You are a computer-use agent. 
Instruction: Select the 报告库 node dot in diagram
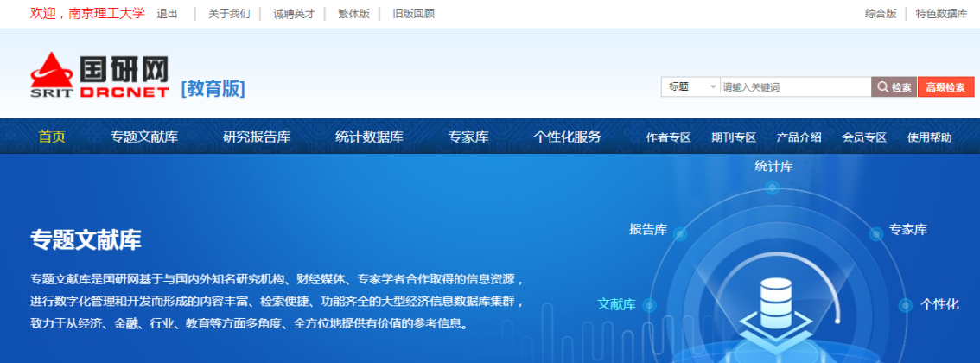click(x=681, y=235)
